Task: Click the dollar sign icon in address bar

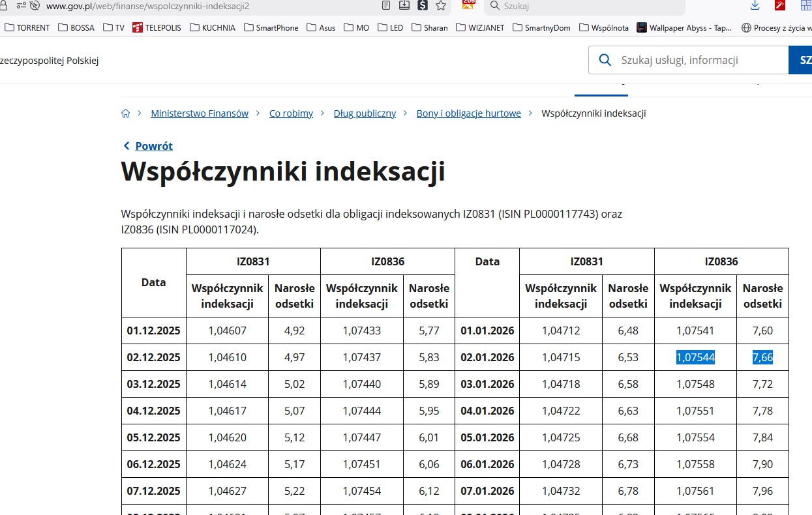Action: (423, 6)
